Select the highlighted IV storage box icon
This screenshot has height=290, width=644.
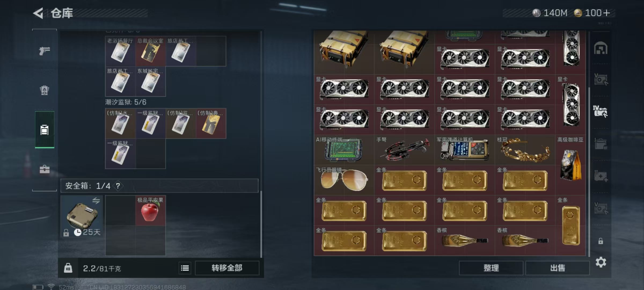coord(601,111)
